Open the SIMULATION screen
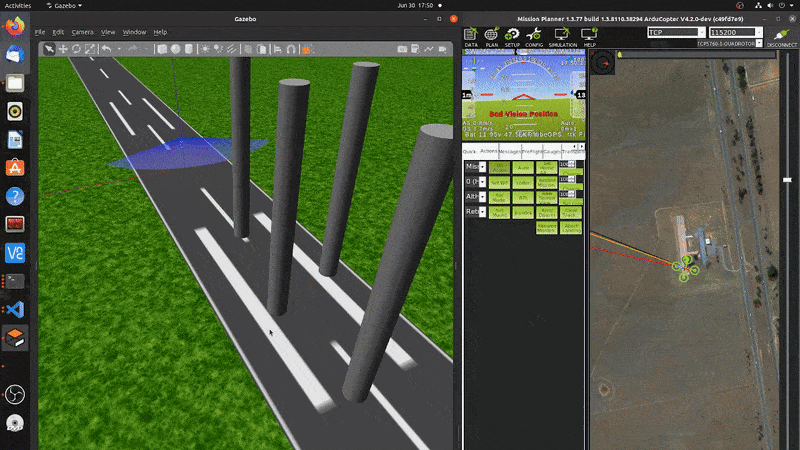The image size is (800, 450). (561, 37)
